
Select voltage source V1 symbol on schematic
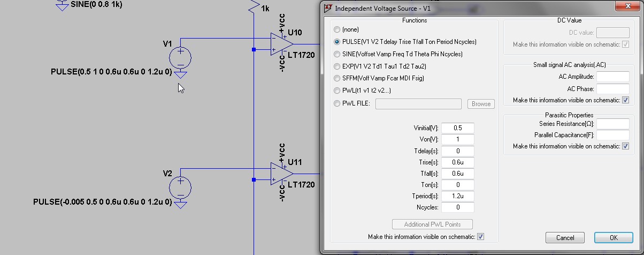180,57
